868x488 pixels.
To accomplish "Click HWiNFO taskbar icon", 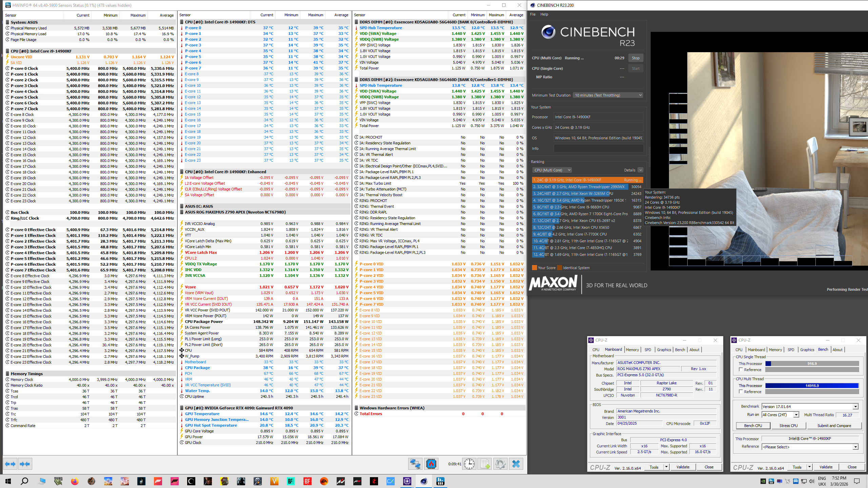I will (x=440, y=481).
